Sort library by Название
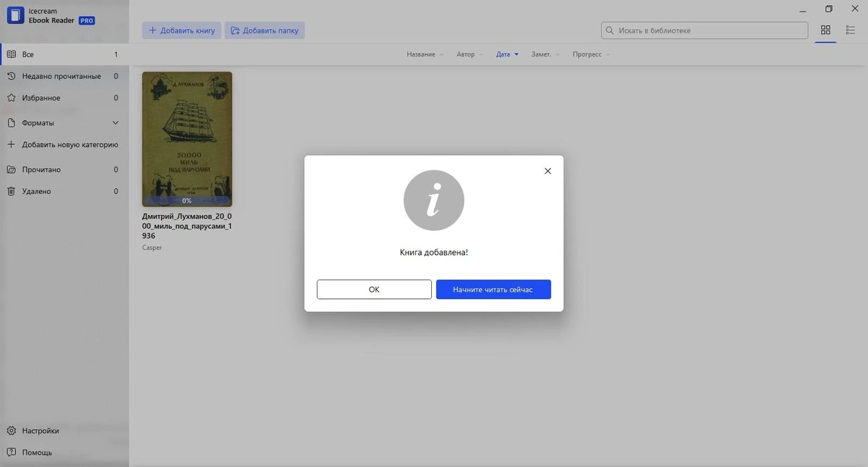 pos(425,54)
